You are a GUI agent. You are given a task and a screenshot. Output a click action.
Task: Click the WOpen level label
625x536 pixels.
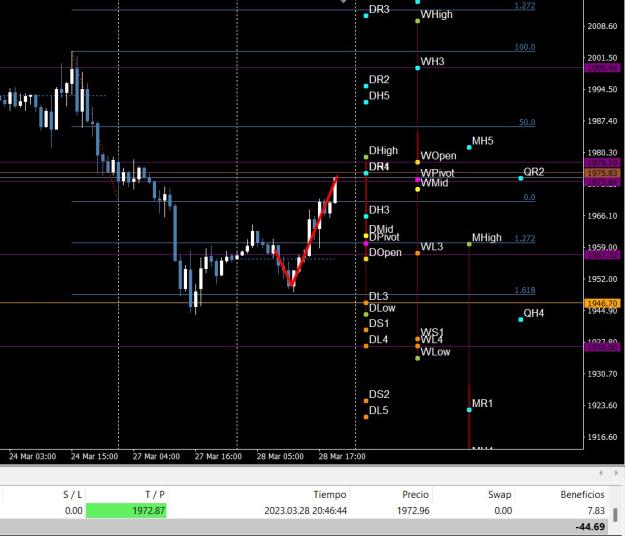point(438,156)
